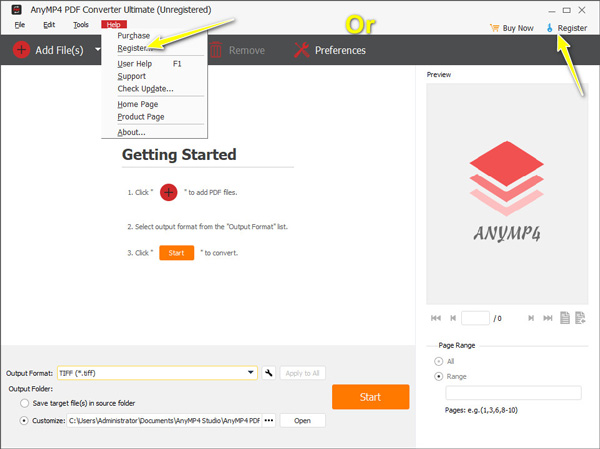600x449 pixels.
Task: Select Save target file(s) in source folder
Action: coord(24,403)
